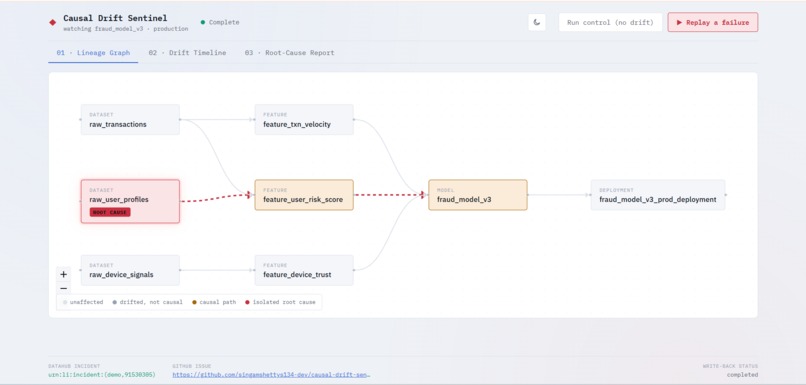Click the 'unaffected' legend entry
This screenshot has width=806, height=385.
tap(83, 302)
